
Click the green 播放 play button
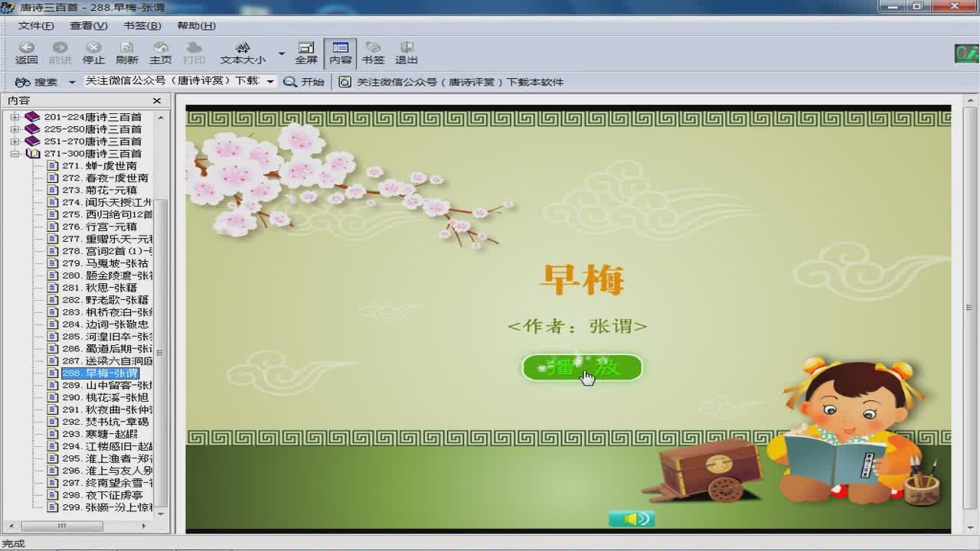click(582, 367)
